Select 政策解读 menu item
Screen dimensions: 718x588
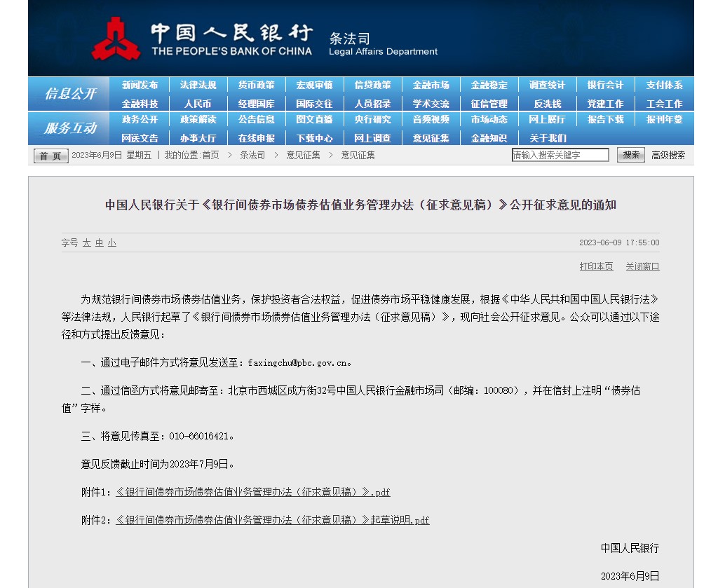click(x=198, y=119)
